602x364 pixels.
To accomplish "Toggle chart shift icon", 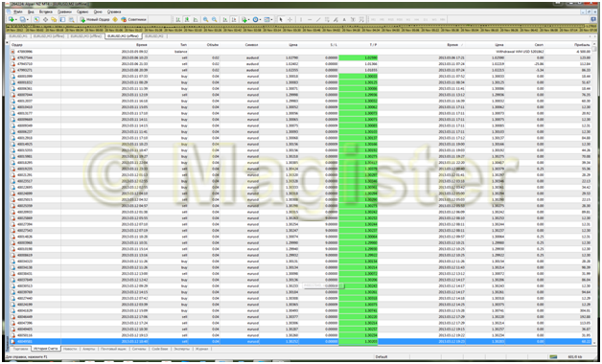I will (x=234, y=19).
